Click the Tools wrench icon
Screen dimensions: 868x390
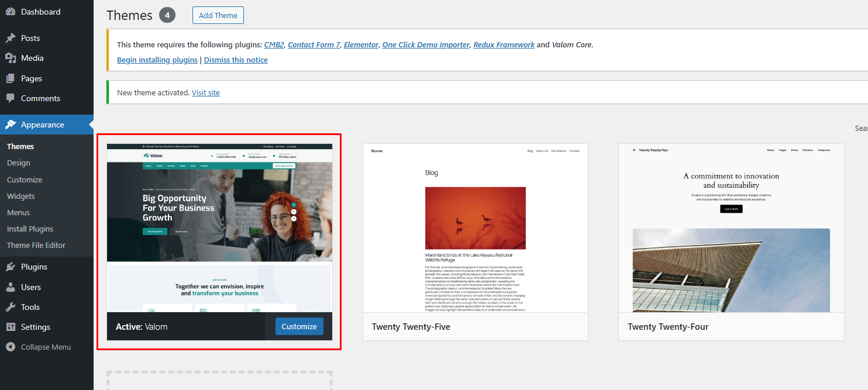11,307
